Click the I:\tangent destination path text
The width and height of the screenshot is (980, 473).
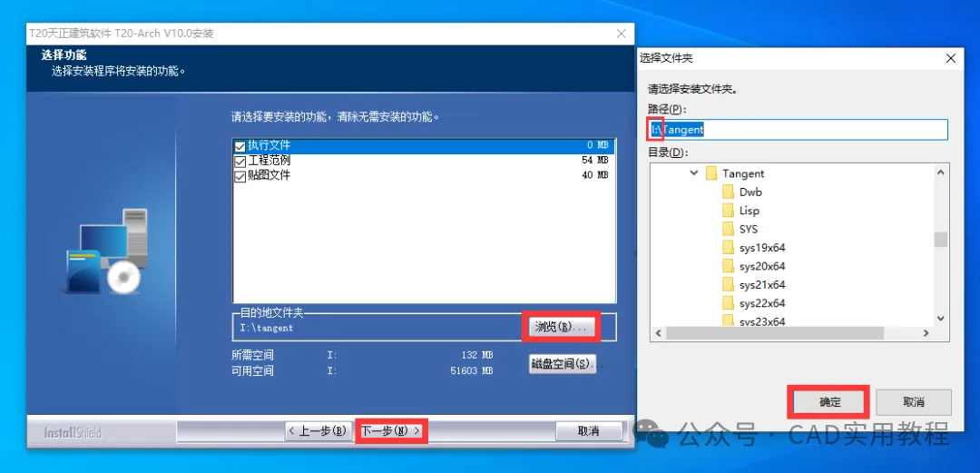tap(267, 328)
